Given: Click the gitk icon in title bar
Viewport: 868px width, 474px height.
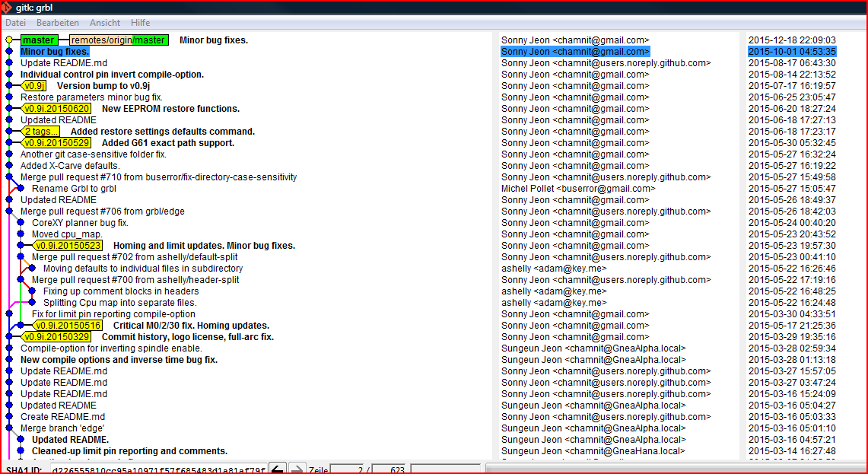Looking at the screenshot, I should (x=7, y=7).
